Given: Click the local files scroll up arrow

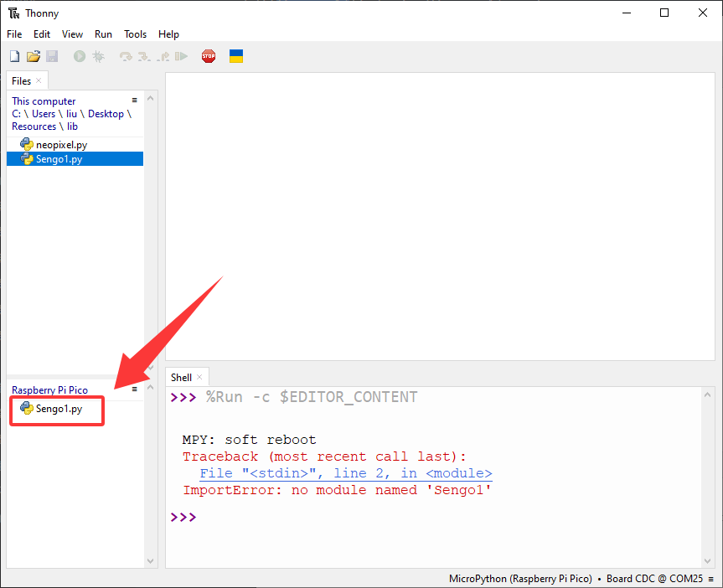Looking at the screenshot, I should [x=150, y=99].
